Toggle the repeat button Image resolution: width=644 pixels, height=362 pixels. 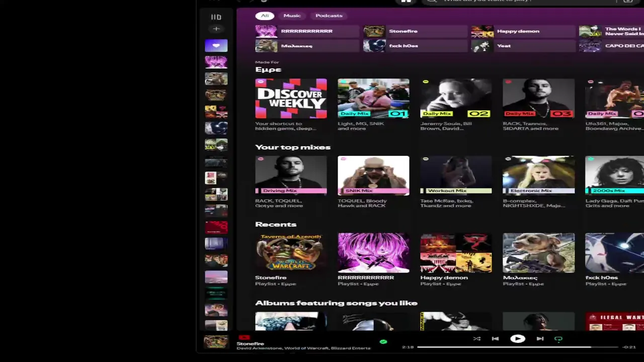click(558, 339)
